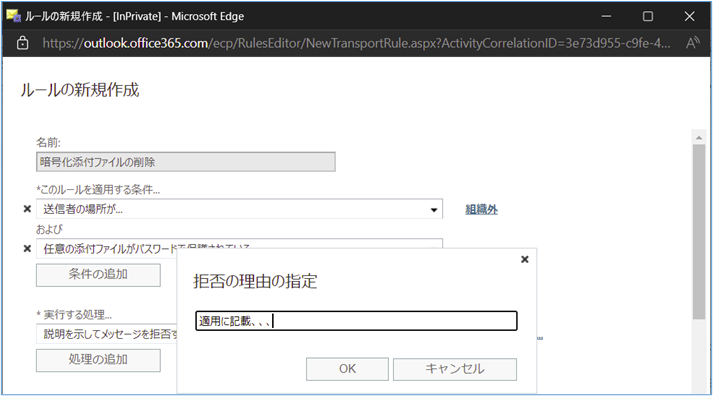
Task: Click the キャンセル button
Action: pyautogui.click(x=455, y=369)
